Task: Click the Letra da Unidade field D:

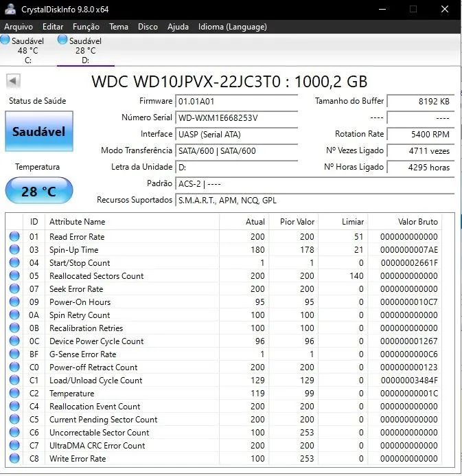Action: click(x=237, y=167)
